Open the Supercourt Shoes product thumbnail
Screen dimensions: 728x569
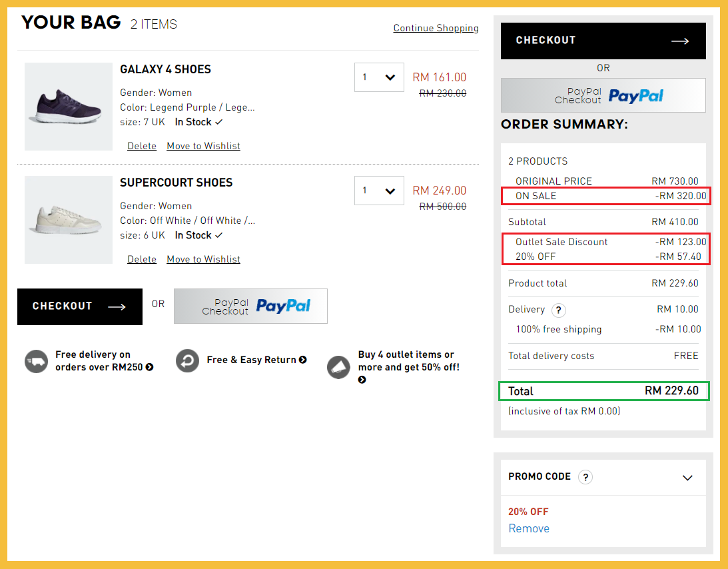click(69, 220)
